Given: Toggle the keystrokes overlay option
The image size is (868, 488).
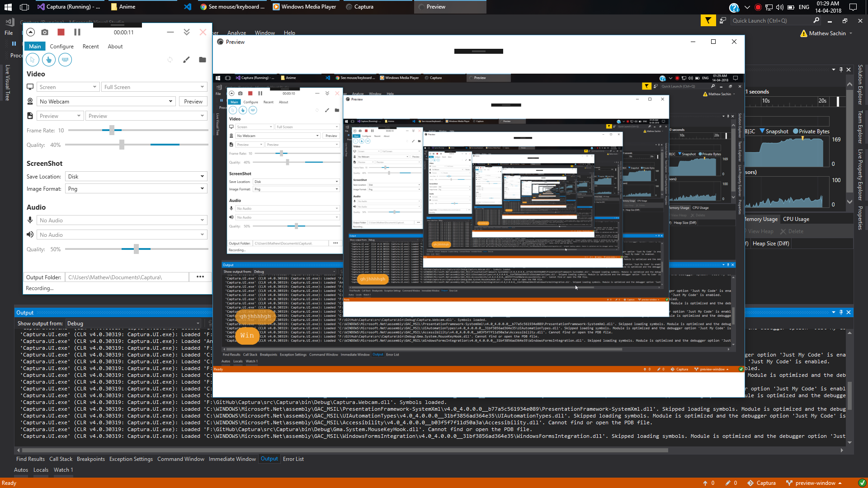Looking at the screenshot, I should coord(65,59).
